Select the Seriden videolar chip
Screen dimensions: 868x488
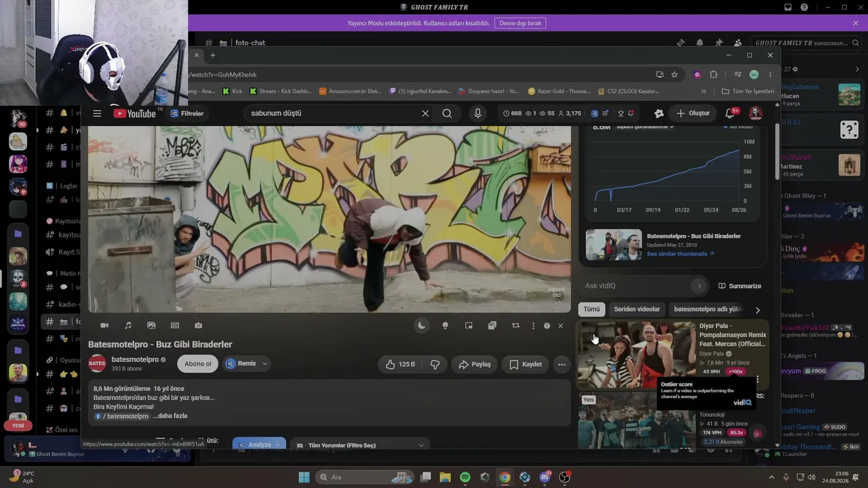click(x=637, y=309)
